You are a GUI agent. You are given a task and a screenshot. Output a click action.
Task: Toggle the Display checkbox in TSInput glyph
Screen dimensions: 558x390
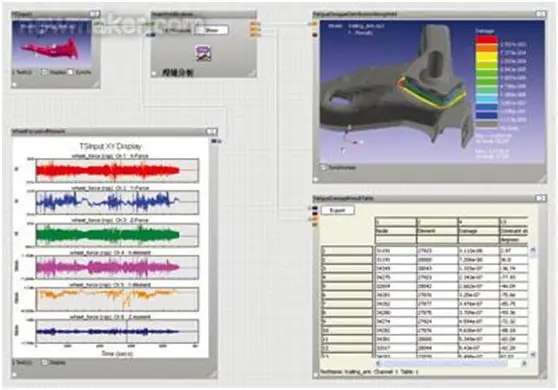click(x=45, y=72)
